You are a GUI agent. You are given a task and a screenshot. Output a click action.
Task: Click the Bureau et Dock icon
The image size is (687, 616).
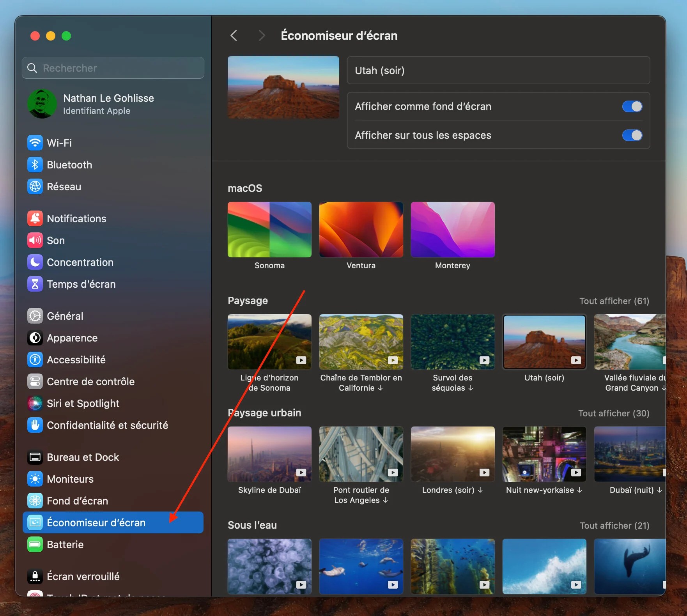[35, 457]
